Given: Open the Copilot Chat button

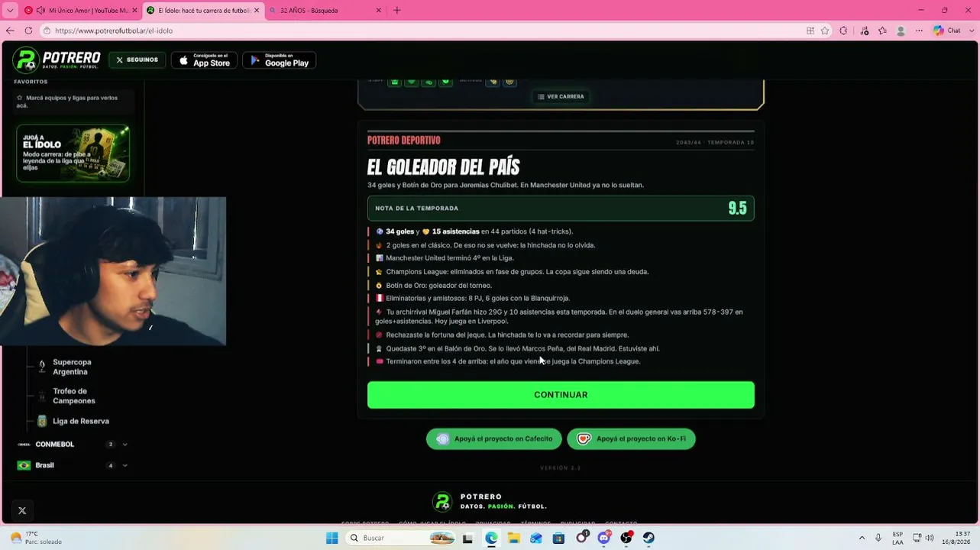Looking at the screenshot, I should 947,31.
